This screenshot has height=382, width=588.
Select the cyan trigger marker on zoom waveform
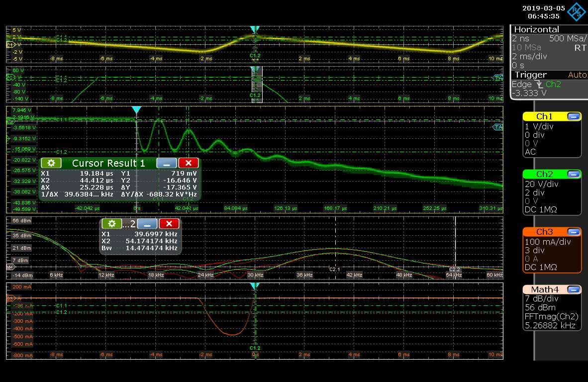pos(136,109)
